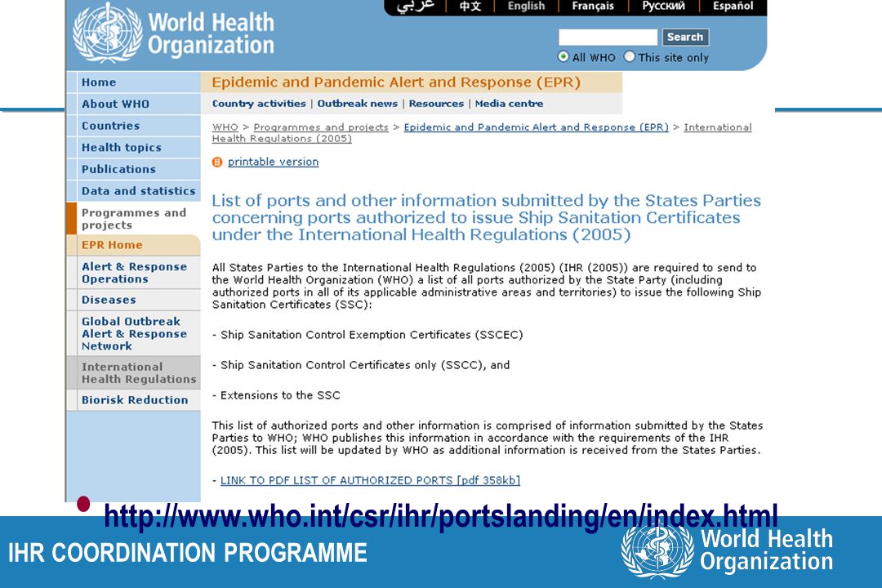Open Home in the sidebar
The image size is (882, 588).
[134, 82]
